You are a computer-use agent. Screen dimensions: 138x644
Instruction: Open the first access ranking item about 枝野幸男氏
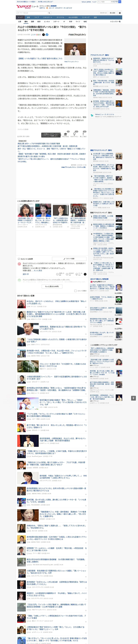[x=104, y=60]
